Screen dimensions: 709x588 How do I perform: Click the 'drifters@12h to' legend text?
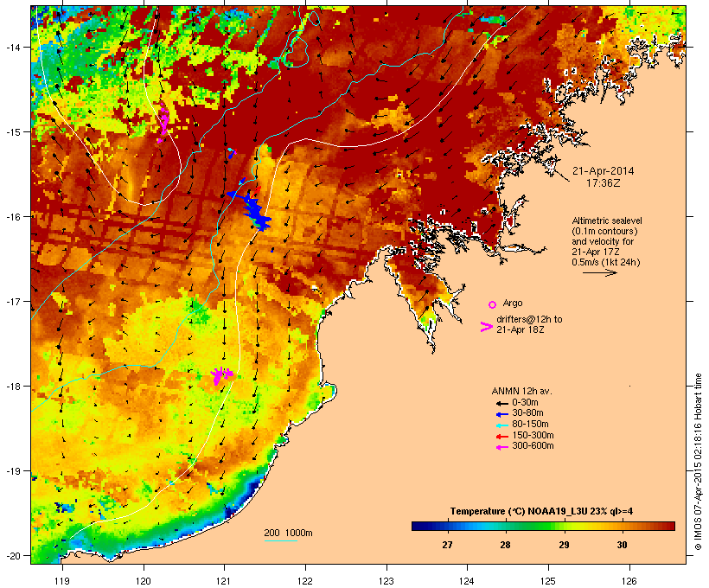(529, 319)
